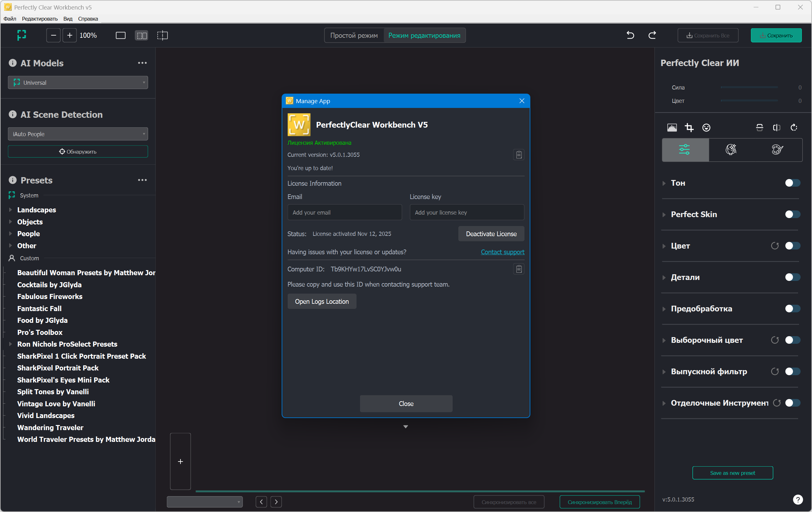
Task: Follow the Contact support link
Action: (x=502, y=252)
